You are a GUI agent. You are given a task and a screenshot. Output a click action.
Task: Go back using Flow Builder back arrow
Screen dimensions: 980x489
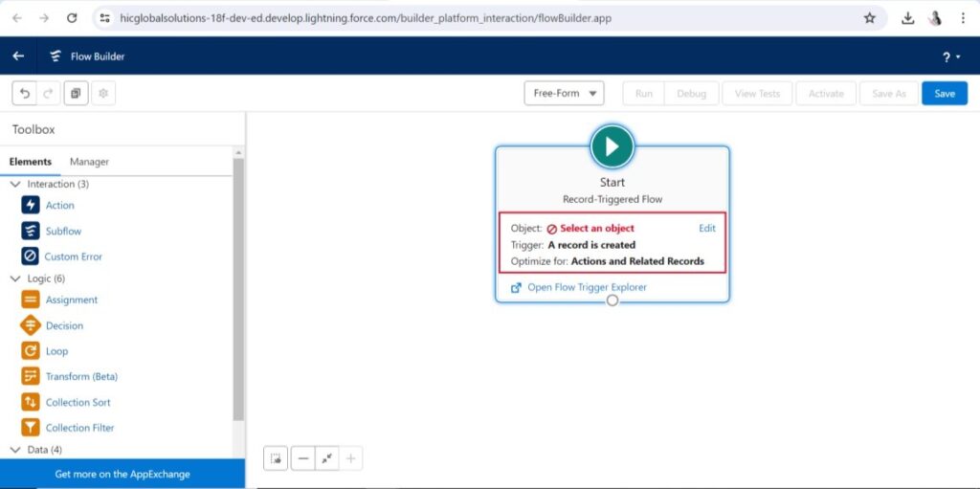pyautogui.click(x=18, y=56)
